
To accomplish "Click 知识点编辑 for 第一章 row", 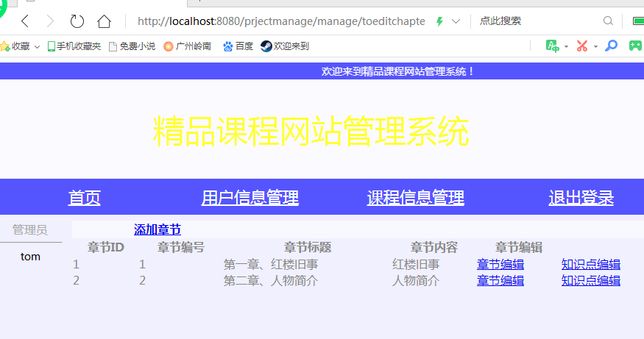I will [x=591, y=264].
